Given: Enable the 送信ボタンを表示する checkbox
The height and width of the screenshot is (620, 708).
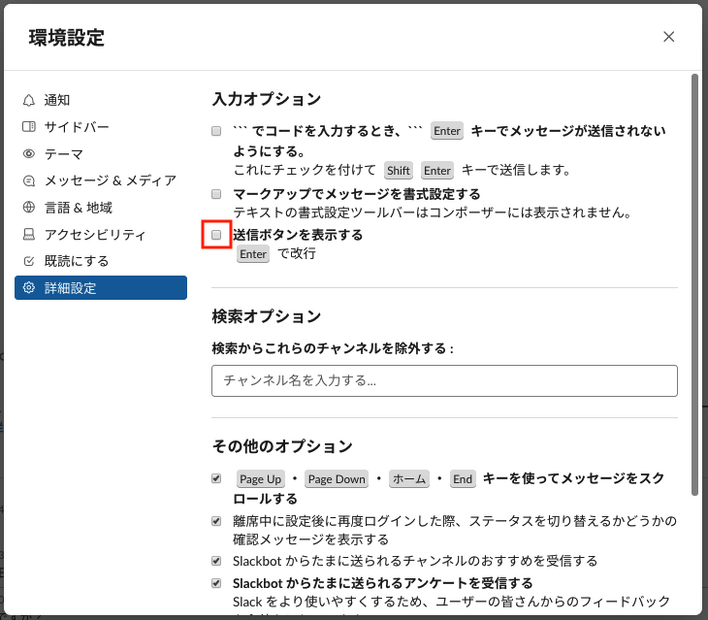Looking at the screenshot, I should click(216, 235).
